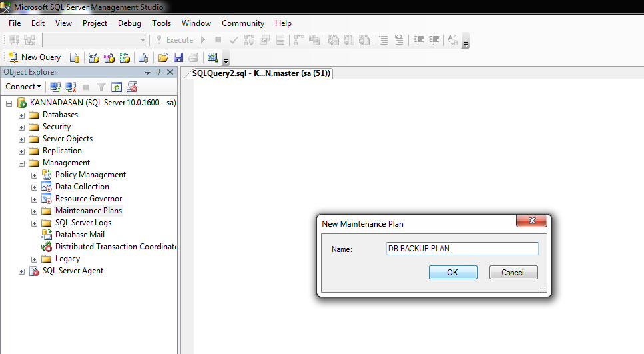This screenshot has height=354, width=644.
Task: Include client statistics icon
Action: (314, 40)
